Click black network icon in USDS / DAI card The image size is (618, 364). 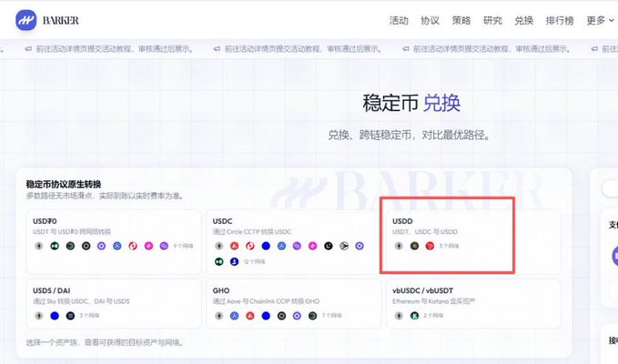70,316
